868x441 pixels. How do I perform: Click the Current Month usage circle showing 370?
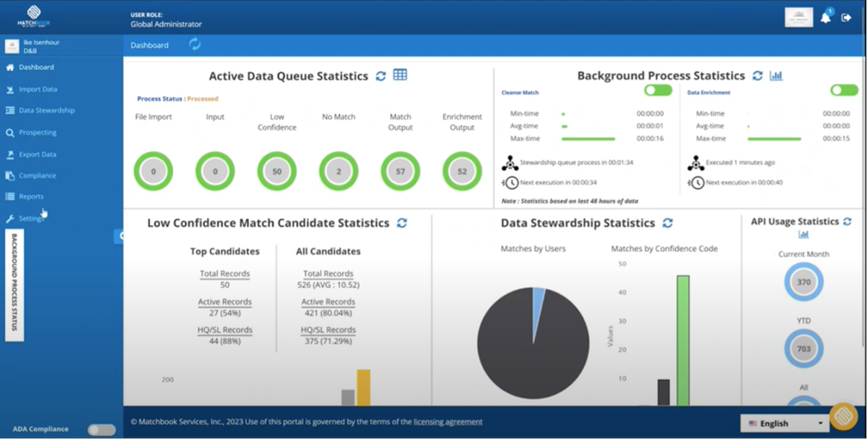pos(803,282)
